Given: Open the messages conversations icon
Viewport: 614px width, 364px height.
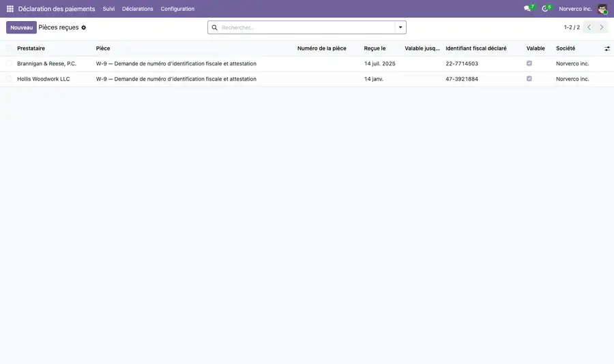Looking at the screenshot, I should pos(527,9).
